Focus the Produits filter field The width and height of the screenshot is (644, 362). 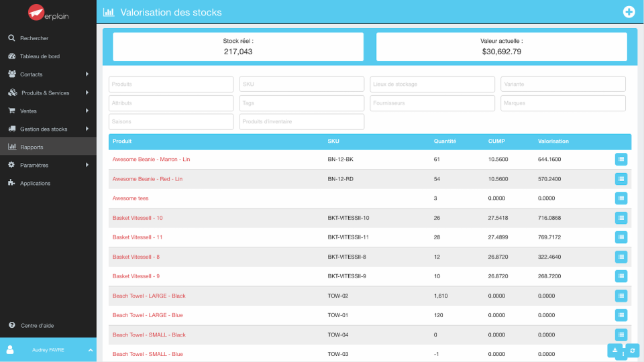coord(171,84)
